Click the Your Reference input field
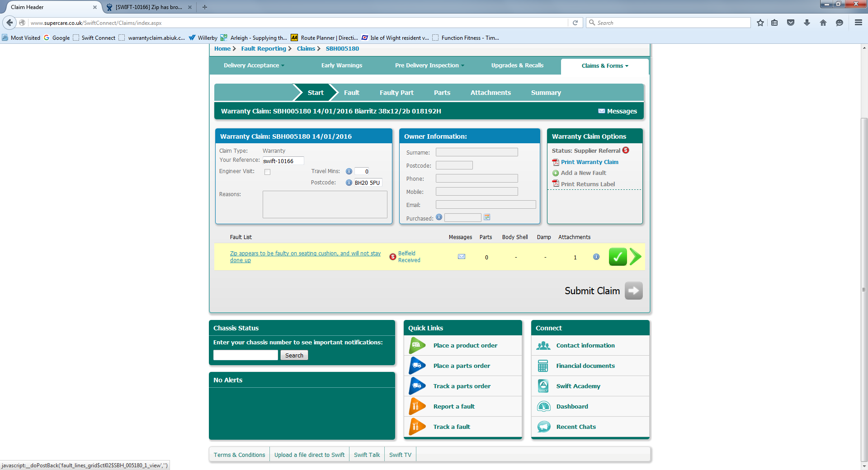 (x=283, y=161)
